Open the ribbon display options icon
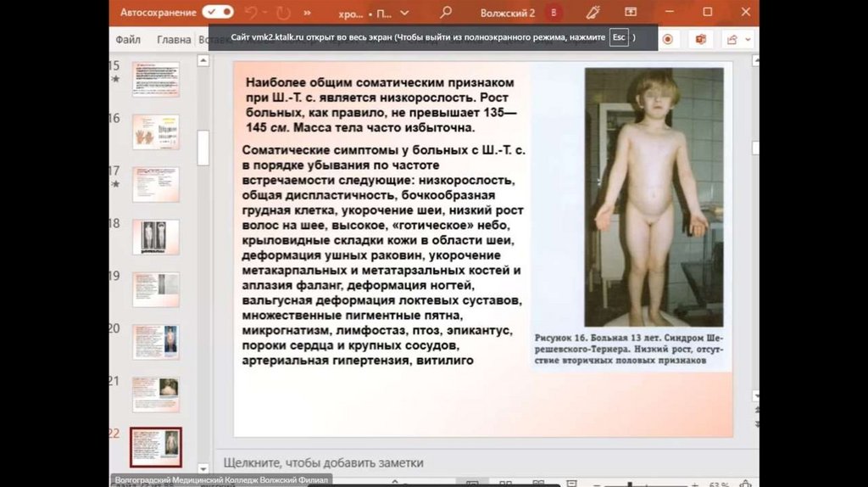Image resolution: width=868 pixels, height=487 pixels. 630,13
